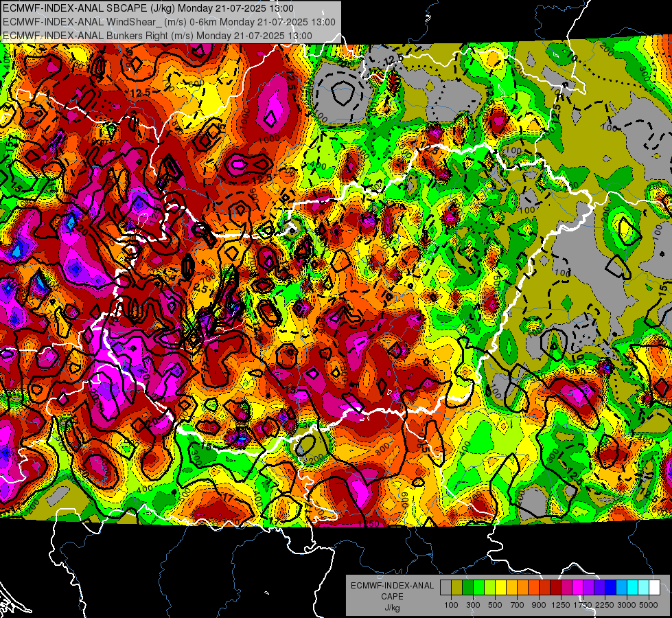Viewport: 672px width, 618px height.
Task: Click the bright magenta legend swatch
Action: pyautogui.click(x=578, y=588)
